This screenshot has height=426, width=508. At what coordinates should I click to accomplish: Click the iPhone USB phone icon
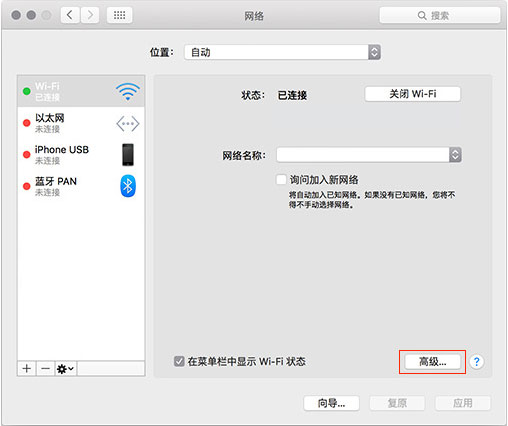pyautogui.click(x=128, y=155)
